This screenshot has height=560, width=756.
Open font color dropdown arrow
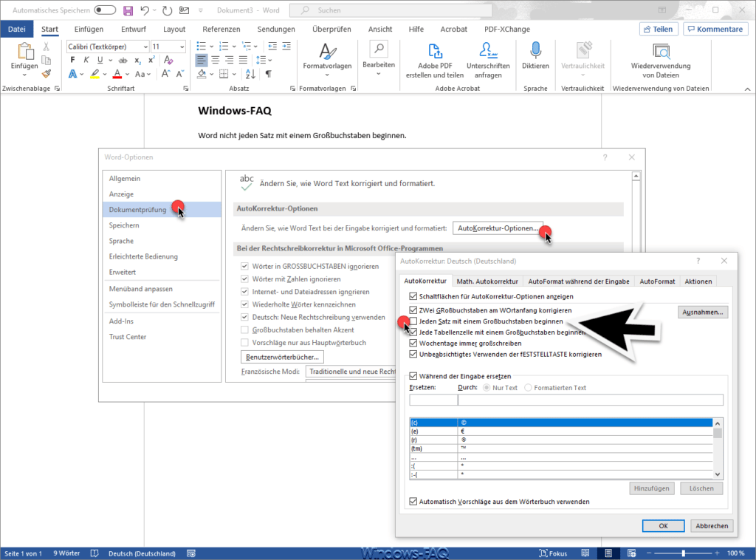(x=127, y=75)
